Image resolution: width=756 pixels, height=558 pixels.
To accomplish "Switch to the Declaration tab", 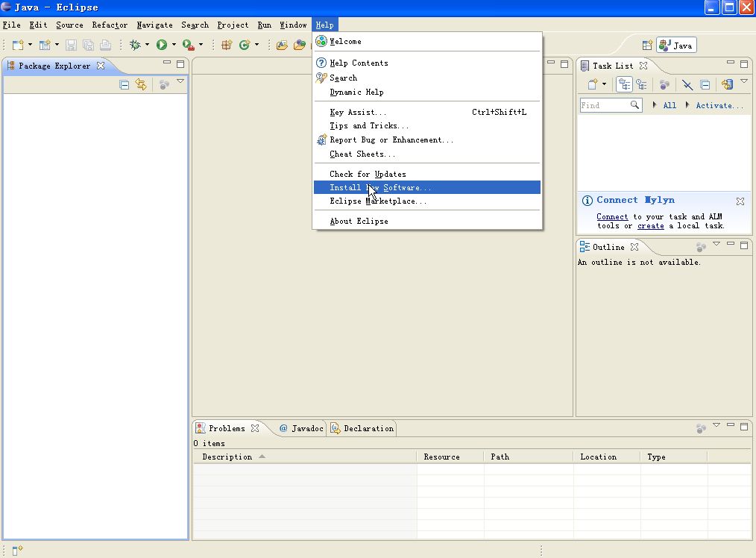I will [362, 428].
